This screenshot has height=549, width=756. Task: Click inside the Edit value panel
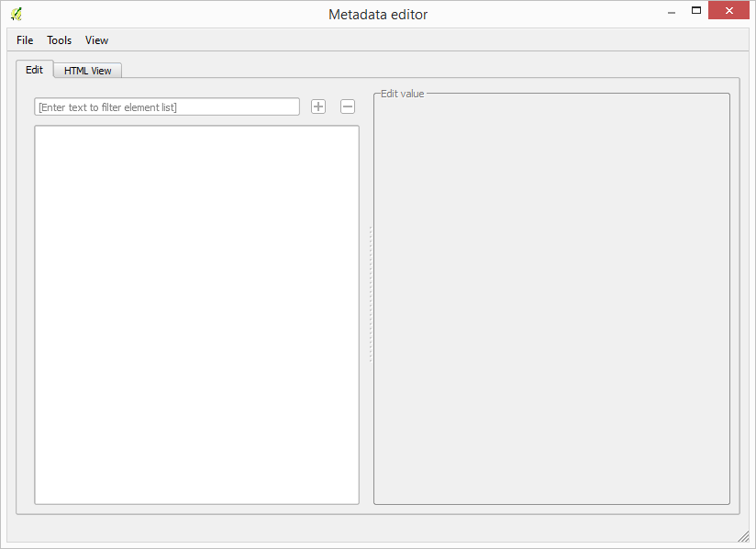pyautogui.click(x=550, y=303)
